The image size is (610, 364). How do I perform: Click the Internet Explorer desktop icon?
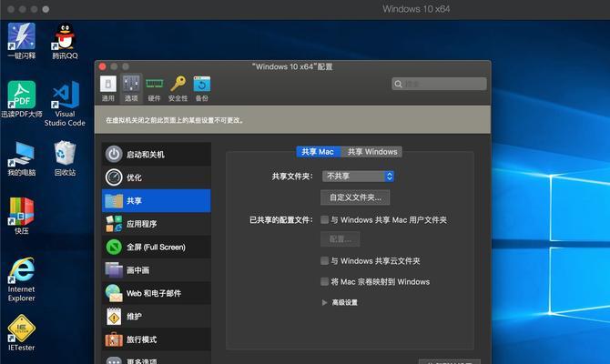tap(22, 279)
